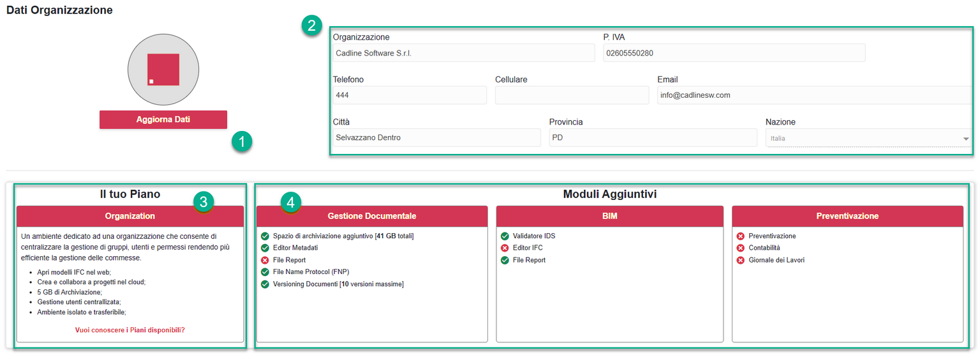Screen dimensions: 980x359
Task: Click the Telefono input field
Action: pyautogui.click(x=410, y=95)
